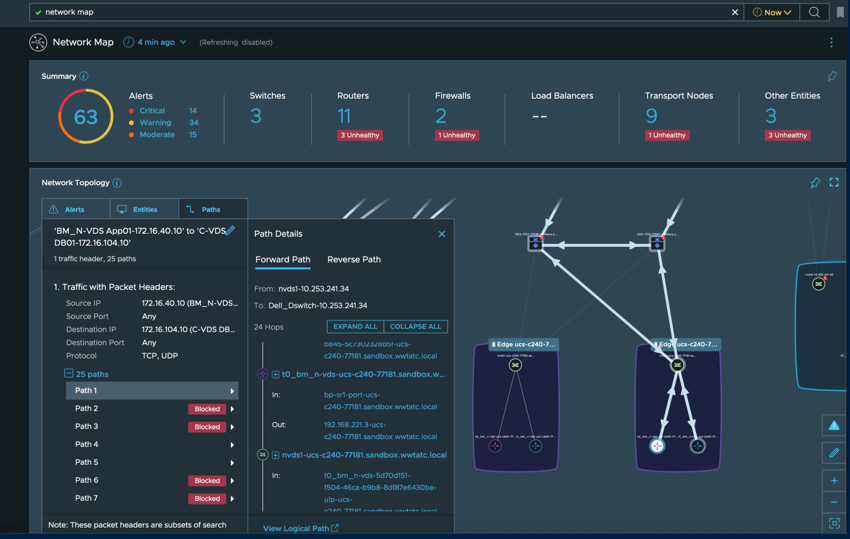Pin the Network Topology widget
Viewport: 850px width, 539px height.
pos(815,183)
